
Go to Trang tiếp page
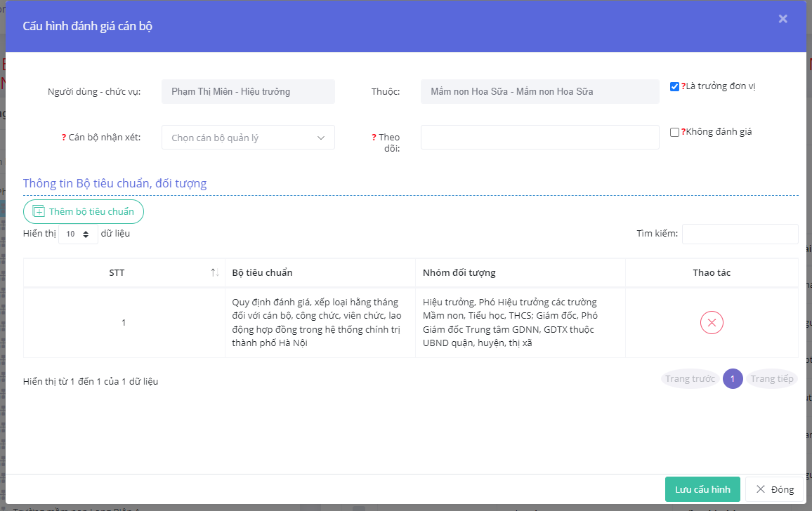[x=771, y=379]
